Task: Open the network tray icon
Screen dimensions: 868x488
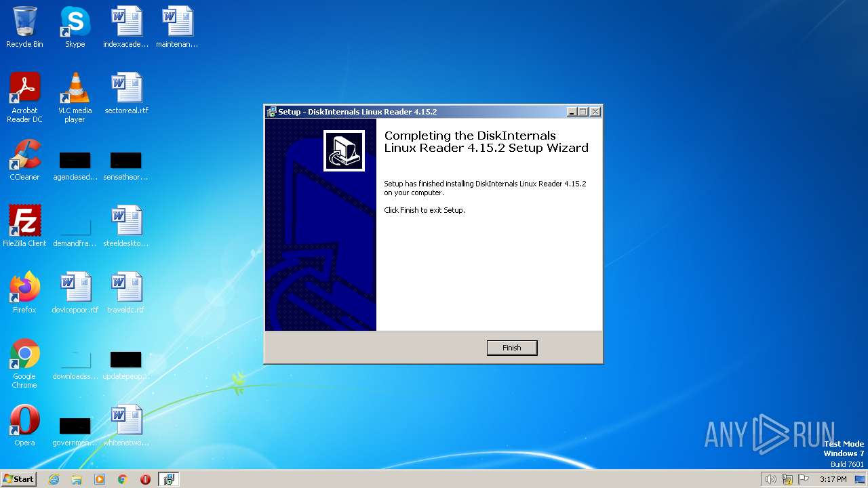Action: point(787,479)
